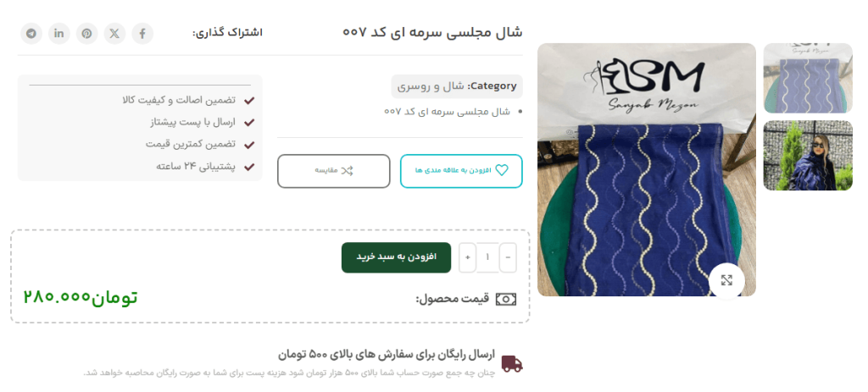Click the delivery truck icon
Screen dimensions: 868x392
(512, 363)
